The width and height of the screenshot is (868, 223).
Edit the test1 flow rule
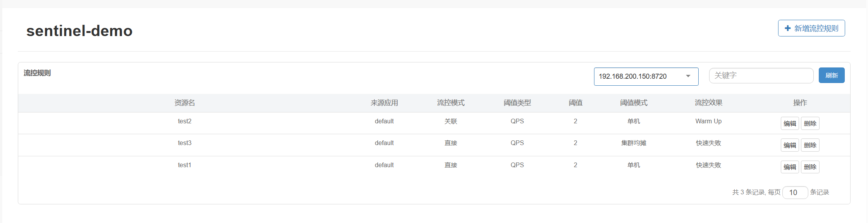[789, 167]
